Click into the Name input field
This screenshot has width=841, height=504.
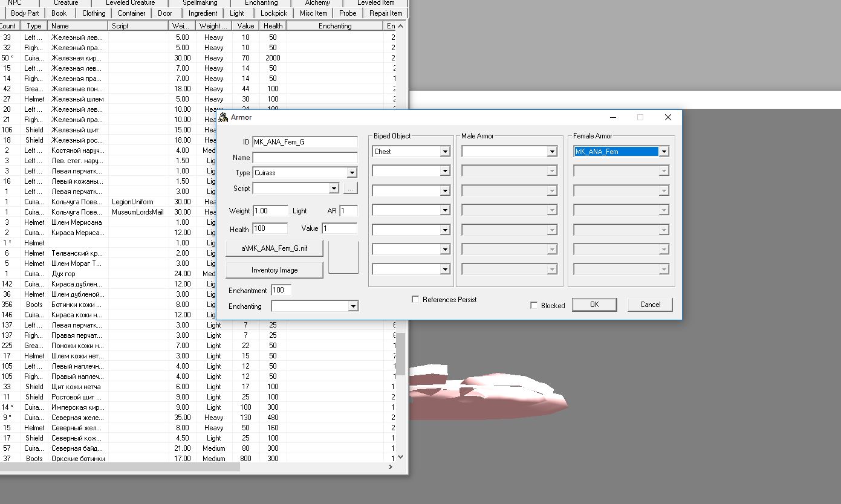pos(305,158)
